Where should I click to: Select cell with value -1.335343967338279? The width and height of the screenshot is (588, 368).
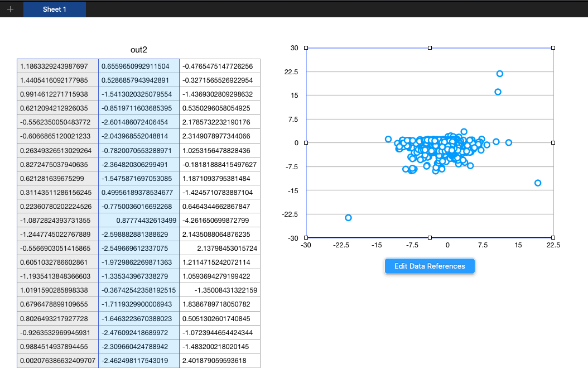[139, 276]
